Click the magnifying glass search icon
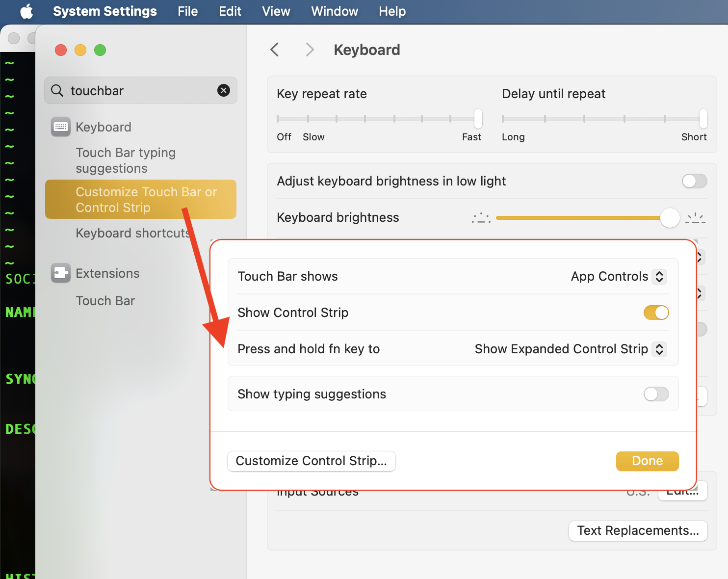This screenshot has height=579, width=728. tap(57, 90)
